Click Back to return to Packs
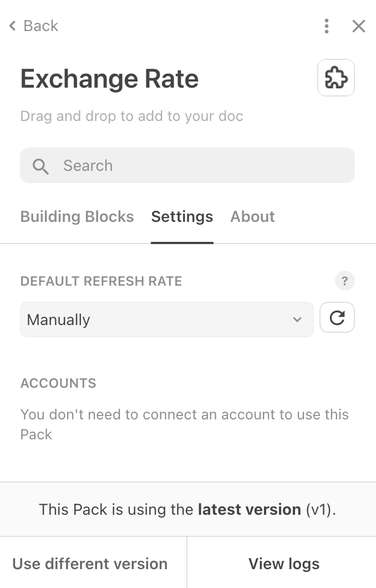Image resolution: width=376 pixels, height=588 pixels. [33, 26]
